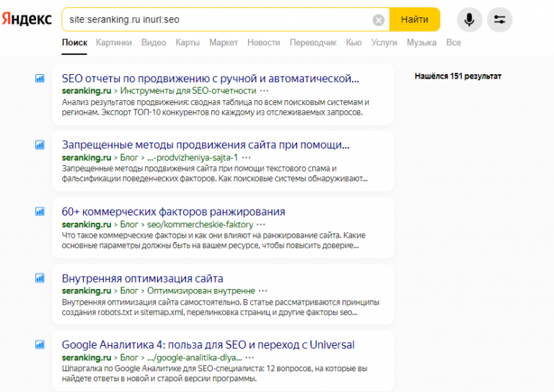Click bar chart icon beside Запрещенные методы result
The width and height of the screenshot is (554, 392).
40,145
